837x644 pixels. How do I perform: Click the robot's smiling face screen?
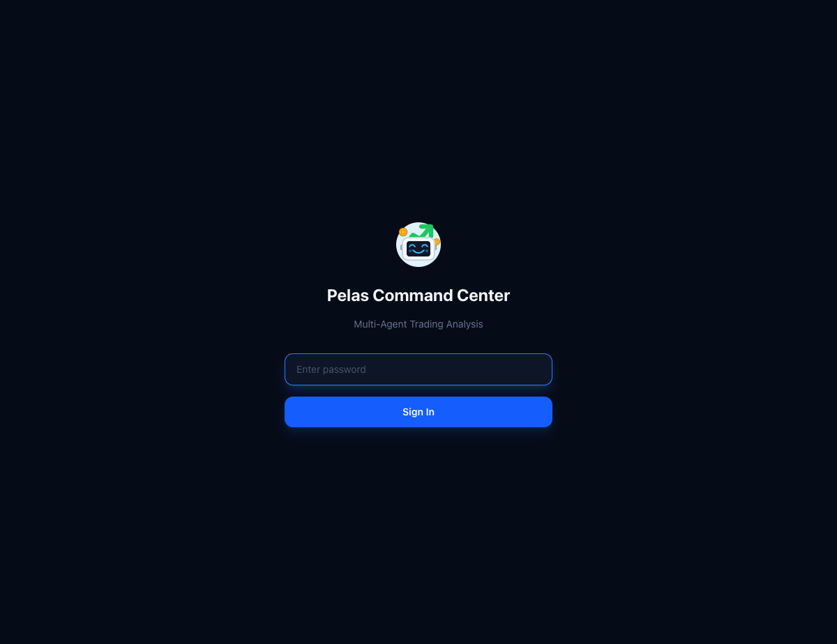418,249
